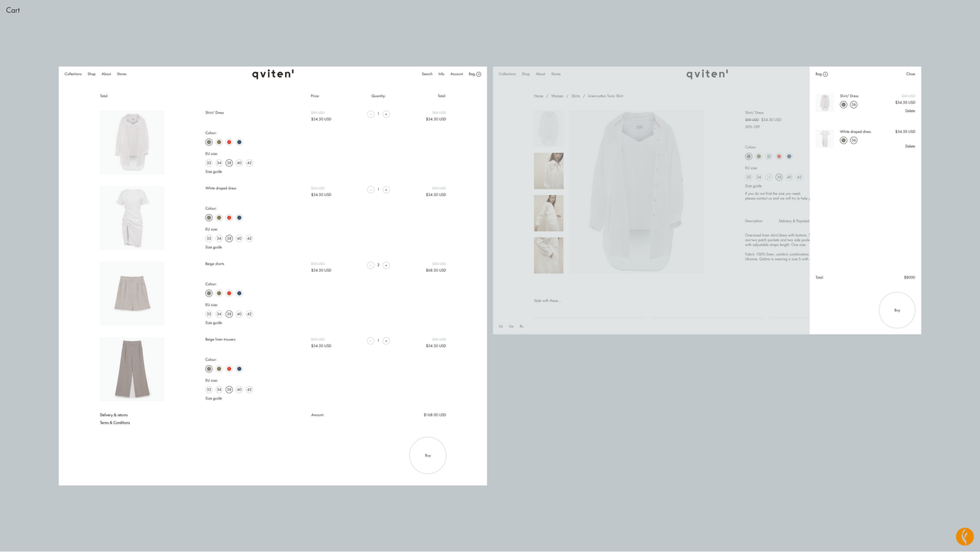Screen dimensions: 980x552
Task: Pick the navy blue colour for Shirt/ Dress
Action: click(239, 142)
